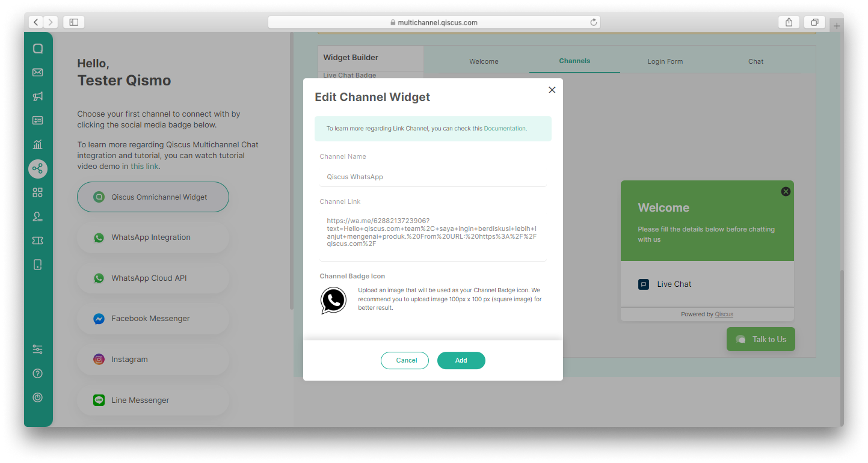Select Line Messenger channel

153,400
